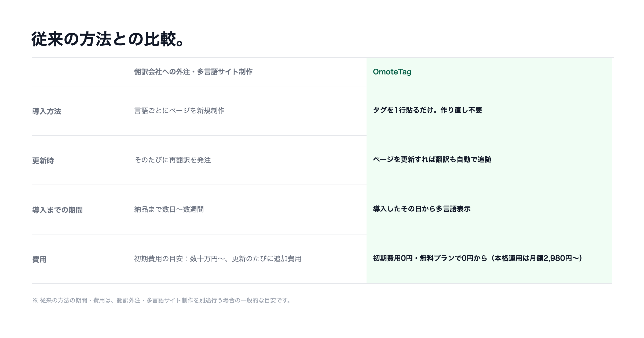Click the heading 従来の方法との比較。
The height and width of the screenshot is (338, 644).
tap(108, 39)
